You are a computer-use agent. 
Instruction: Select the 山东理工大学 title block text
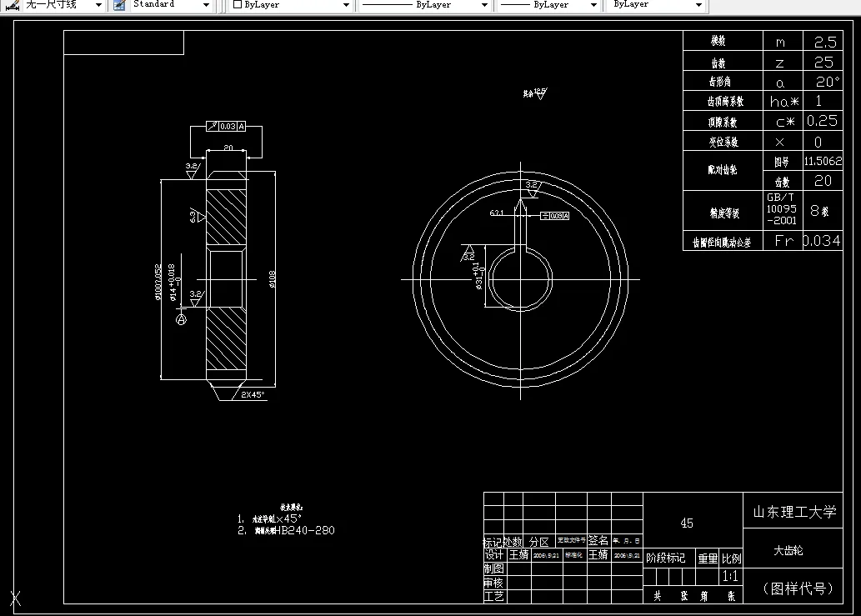point(794,512)
